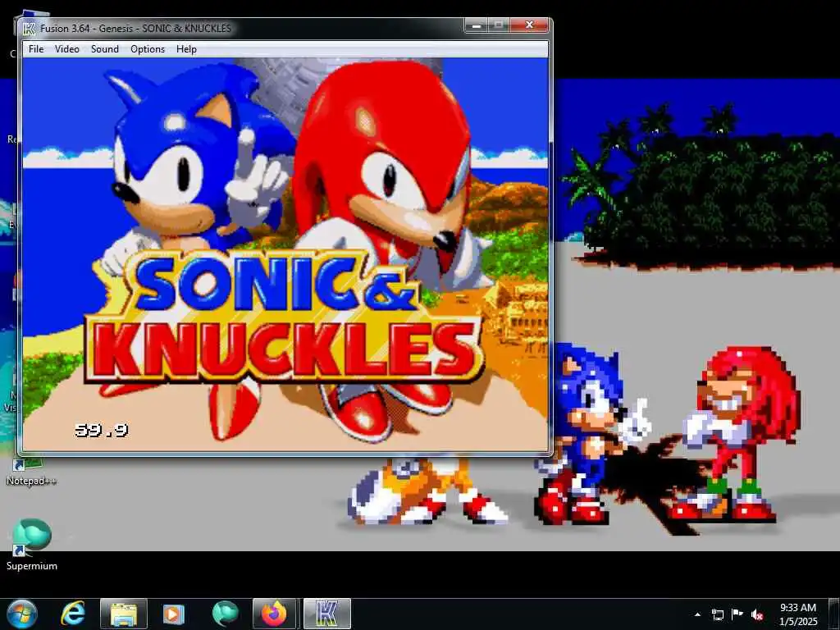840x630 pixels.
Task: Click the Windows Start button
Action: [x=22, y=614]
